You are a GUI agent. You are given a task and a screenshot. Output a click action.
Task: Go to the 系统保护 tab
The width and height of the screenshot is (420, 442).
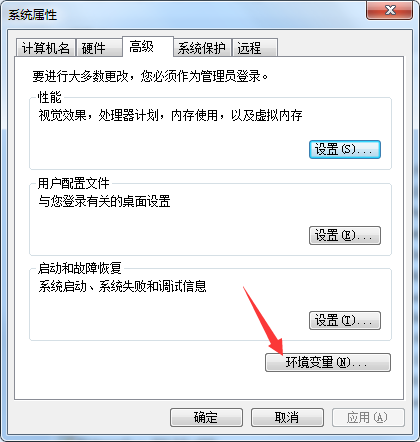202,48
